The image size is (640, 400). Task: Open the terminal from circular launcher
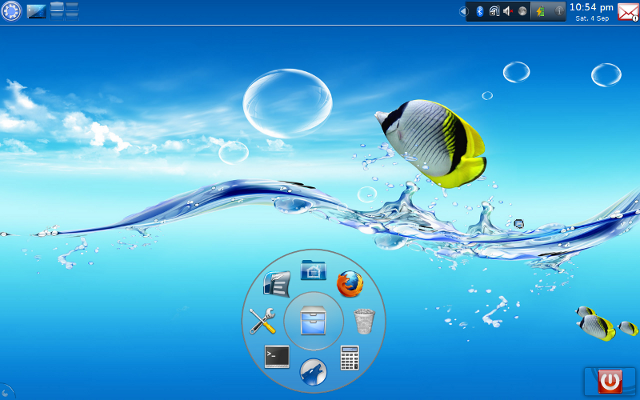tap(277, 357)
